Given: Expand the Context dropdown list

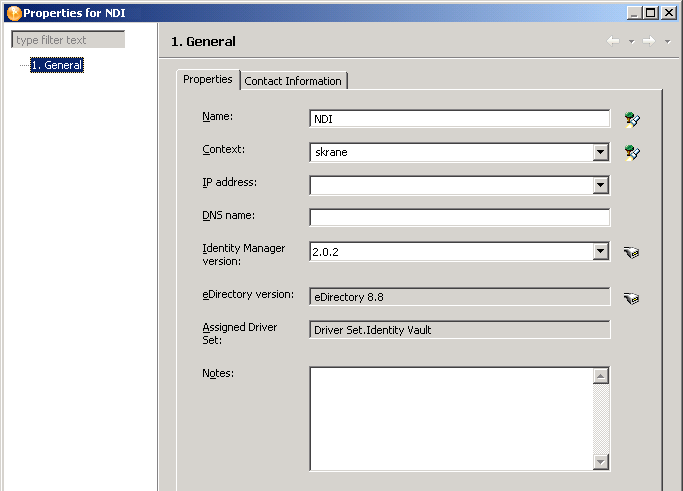Looking at the screenshot, I should 601,152.
